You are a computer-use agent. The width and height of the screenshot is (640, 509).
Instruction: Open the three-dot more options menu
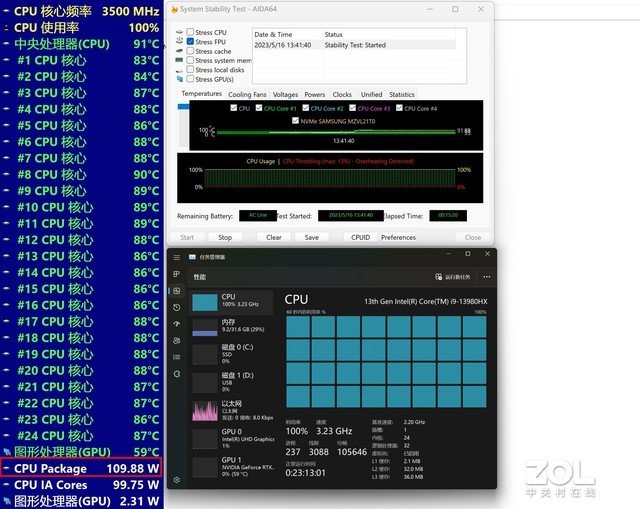coord(487,277)
